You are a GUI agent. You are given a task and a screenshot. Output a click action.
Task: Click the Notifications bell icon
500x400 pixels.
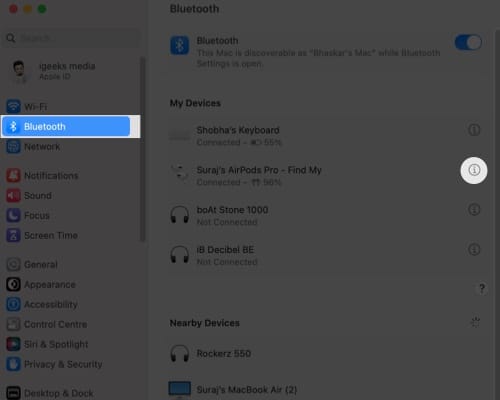[13, 176]
